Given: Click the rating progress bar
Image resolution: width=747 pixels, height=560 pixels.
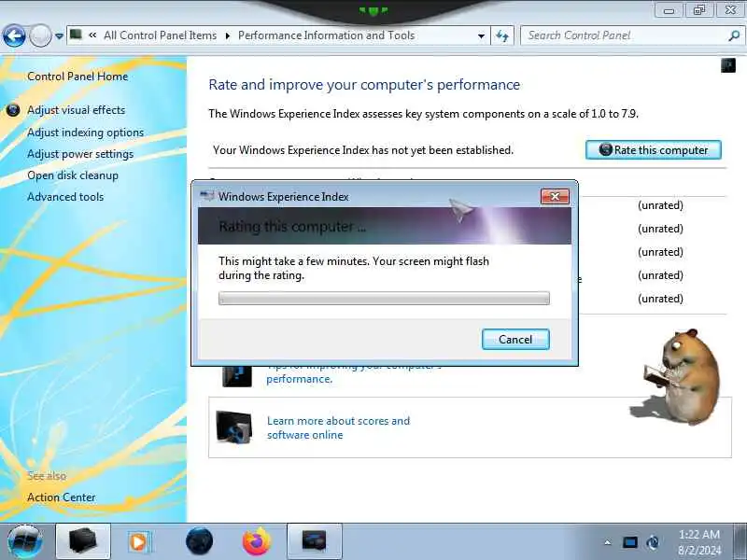Looking at the screenshot, I should pyautogui.click(x=384, y=298).
